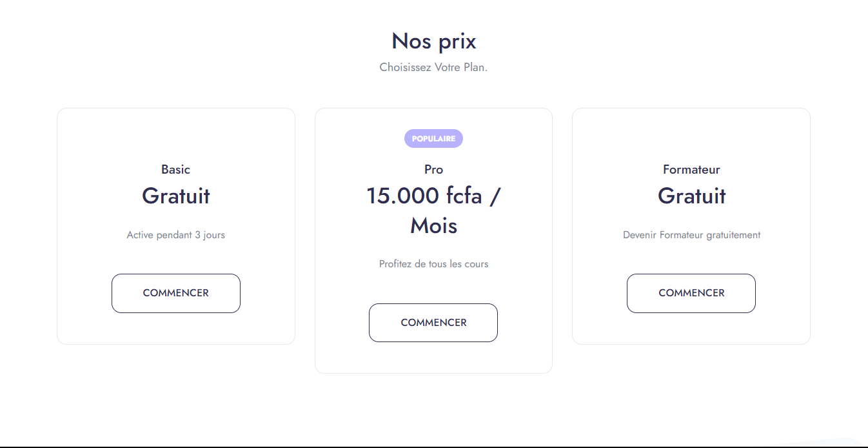Viewport: 868px width, 448px height.
Task: Click the "Basic" plan title
Action: pyautogui.click(x=176, y=169)
